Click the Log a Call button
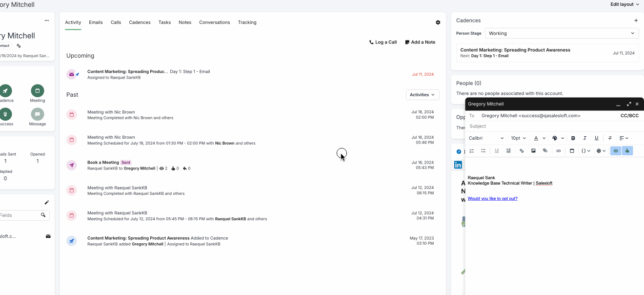This screenshot has width=644, height=295. (383, 42)
